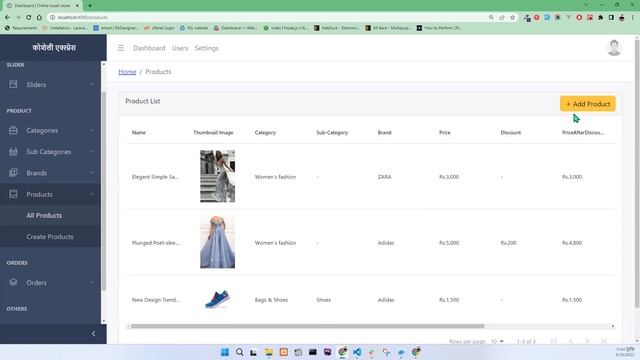Click the sidebar vertical scrollbar
The width and height of the screenshot is (640, 360).
click(103, 192)
